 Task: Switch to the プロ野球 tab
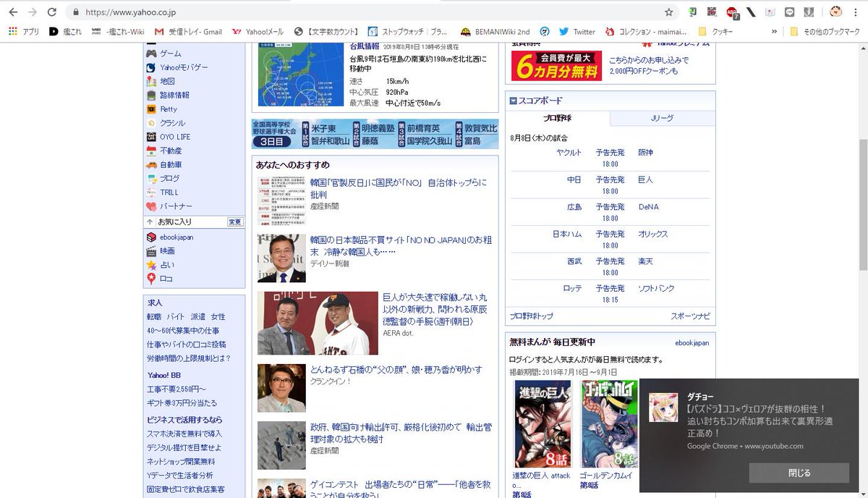pyautogui.click(x=558, y=118)
